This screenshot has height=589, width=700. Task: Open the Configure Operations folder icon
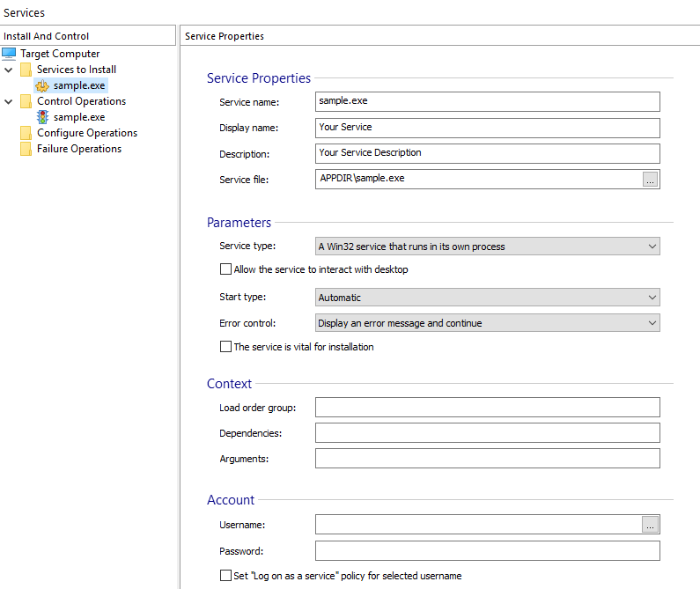pyautogui.click(x=26, y=133)
